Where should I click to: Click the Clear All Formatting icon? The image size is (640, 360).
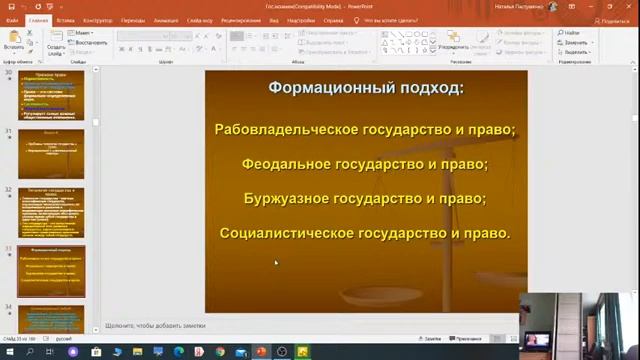(219, 36)
